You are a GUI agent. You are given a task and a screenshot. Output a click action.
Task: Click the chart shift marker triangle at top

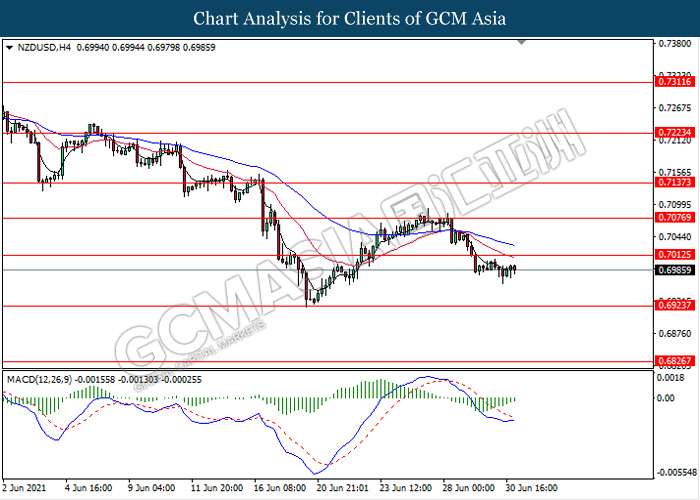click(x=521, y=42)
